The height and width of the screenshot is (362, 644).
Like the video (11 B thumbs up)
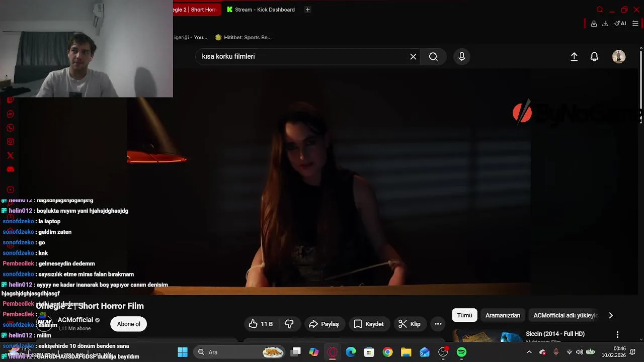tap(261, 324)
